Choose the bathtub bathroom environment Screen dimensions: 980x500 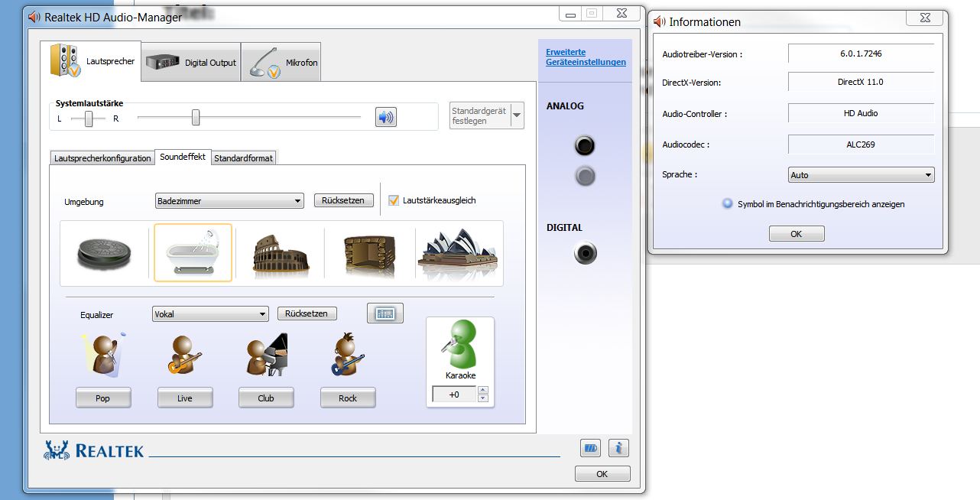point(193,252)
